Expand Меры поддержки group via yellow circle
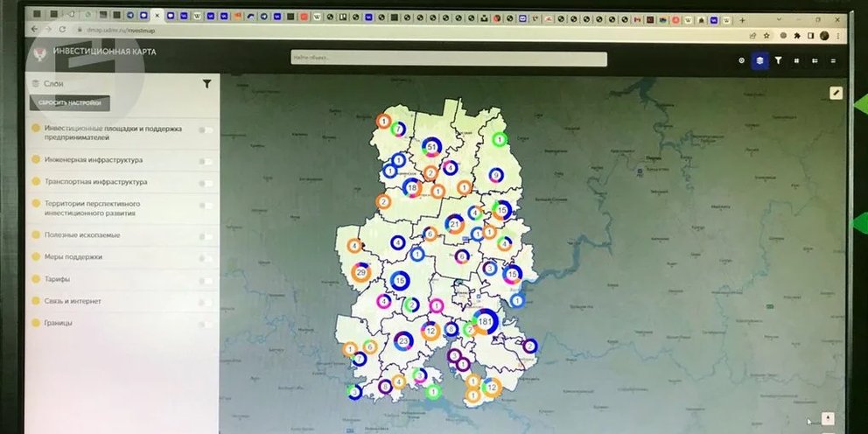 tap(36, 257)
